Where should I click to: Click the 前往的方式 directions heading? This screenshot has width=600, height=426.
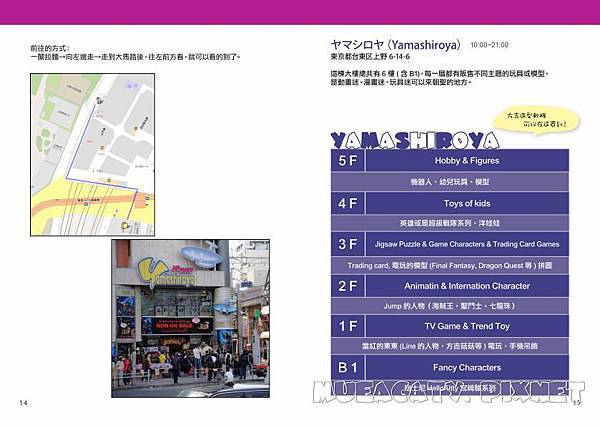[x=50, y=48]
